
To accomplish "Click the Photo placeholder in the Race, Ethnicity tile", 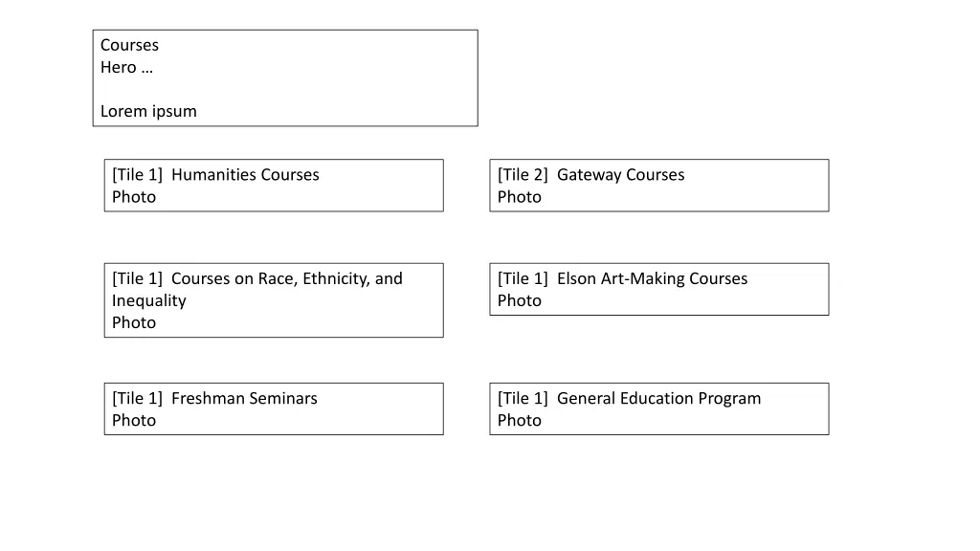I will tap(134, 322).
